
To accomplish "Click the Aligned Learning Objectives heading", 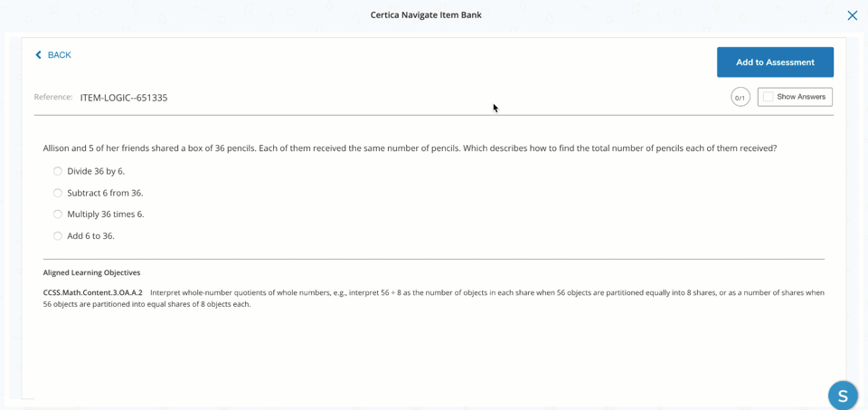I will (x=92, y=272).
